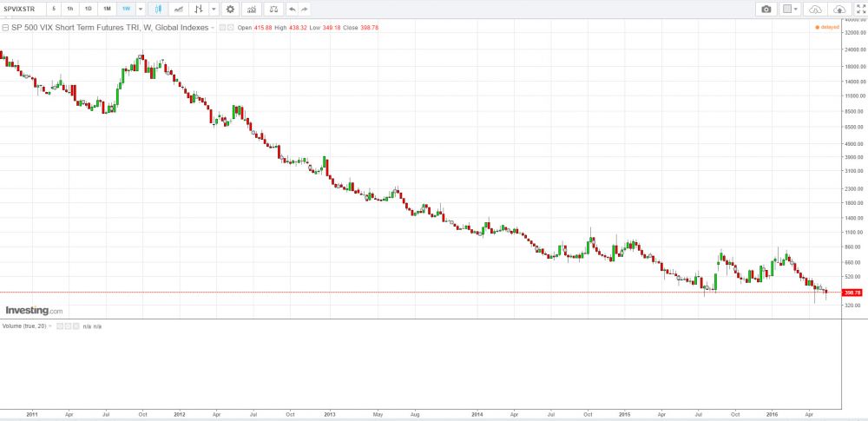Screen dimensions: 868x421
Task: Switch to the area chart style icon
Action: click(179, 9)
